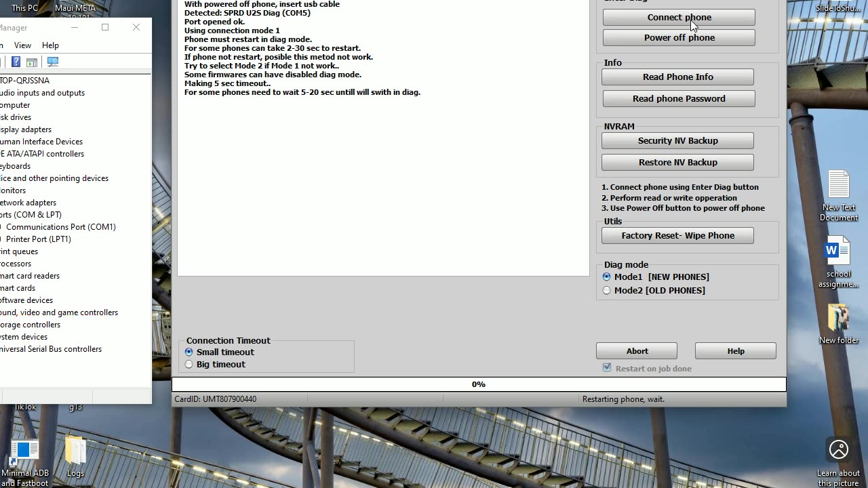Open the New folder desktop icon
868x488 pixels.
839,324
